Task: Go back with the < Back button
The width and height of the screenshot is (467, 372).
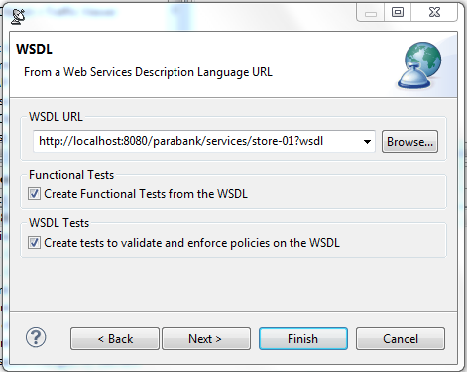Action: [115, 339]
